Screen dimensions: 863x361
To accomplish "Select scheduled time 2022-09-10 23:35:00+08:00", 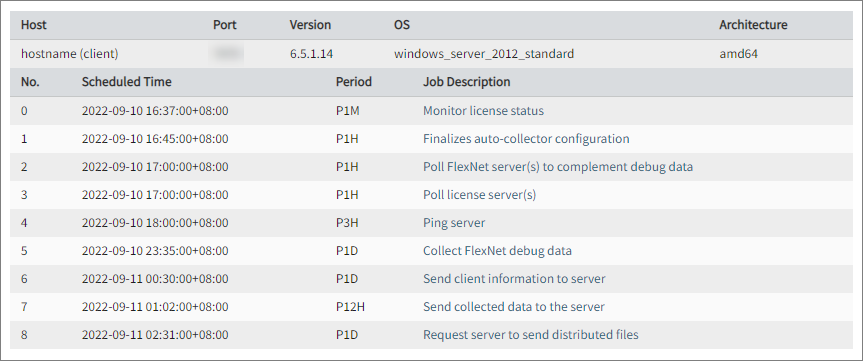I will (x=155, y=251).
